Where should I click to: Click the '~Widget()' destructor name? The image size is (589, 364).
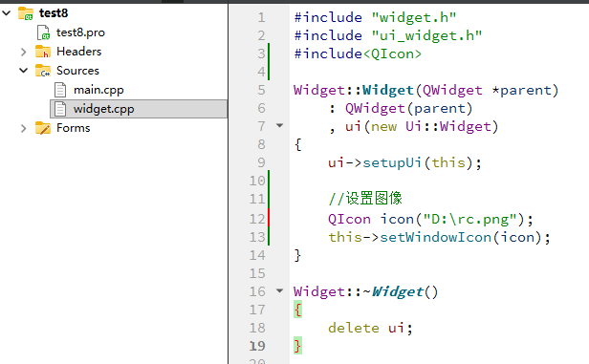(x=401, y=292)
